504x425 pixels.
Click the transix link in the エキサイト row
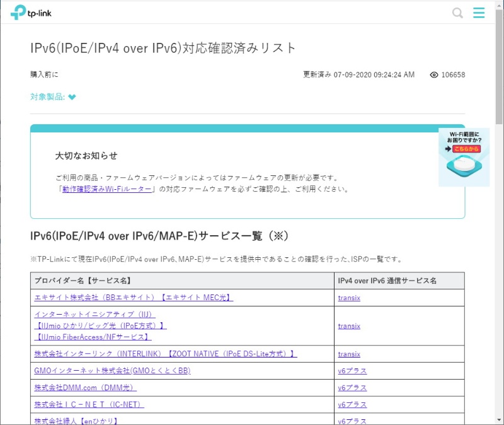[348, 298]
